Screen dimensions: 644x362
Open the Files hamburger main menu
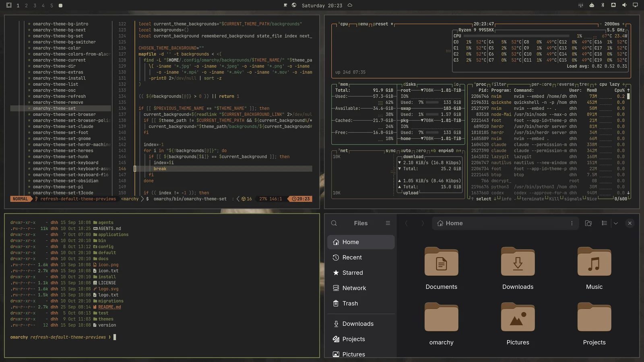(388, 223)
